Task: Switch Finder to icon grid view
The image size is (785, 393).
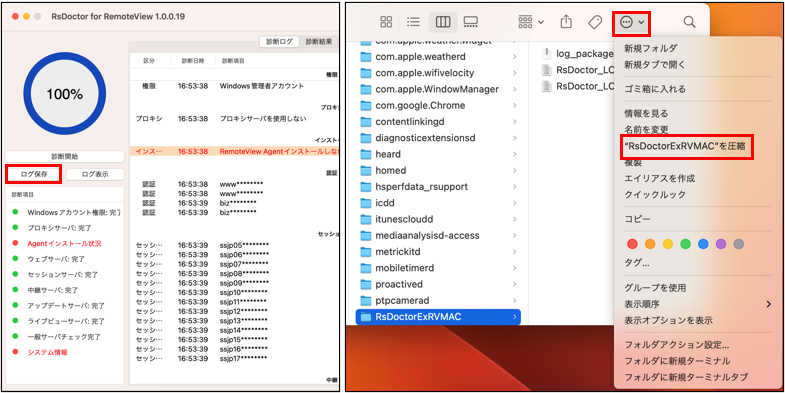Action: coord(386,22)
